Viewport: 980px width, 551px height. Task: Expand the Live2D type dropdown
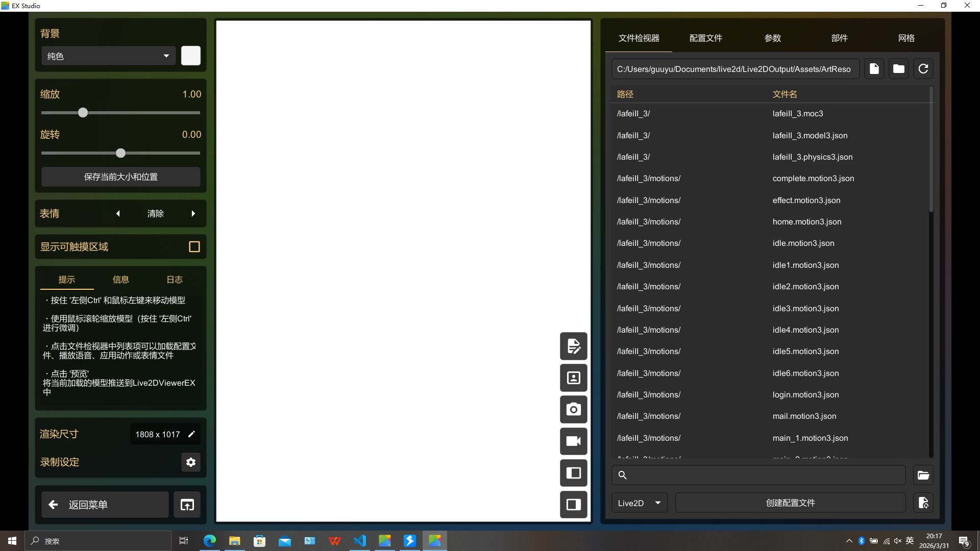point(639,503)
